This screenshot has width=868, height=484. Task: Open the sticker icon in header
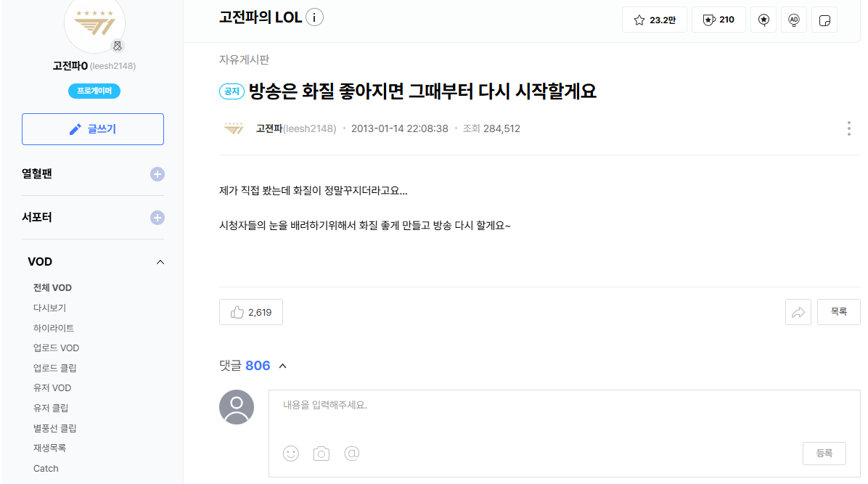click(x=824, y=20)
